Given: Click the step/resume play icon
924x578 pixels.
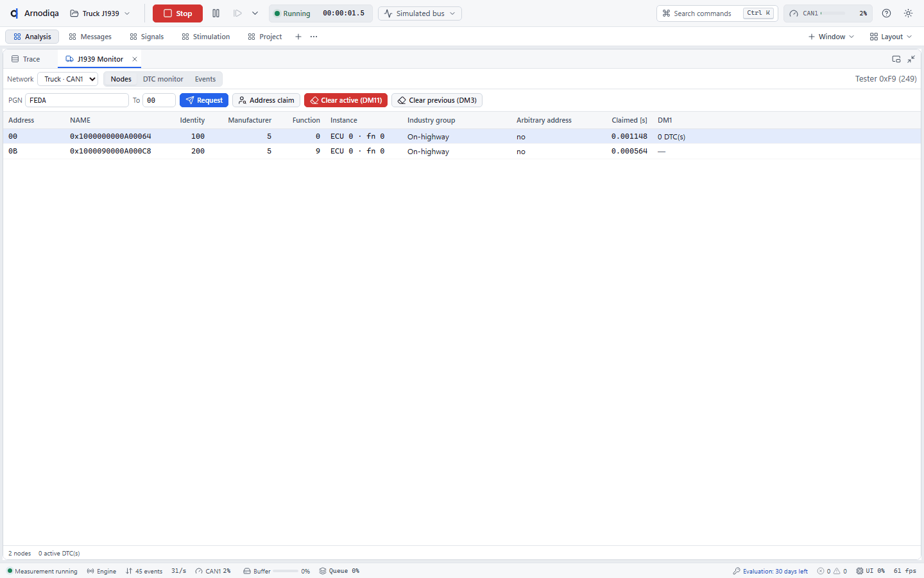Looking at the screenshot, I should tap(237, 13).
